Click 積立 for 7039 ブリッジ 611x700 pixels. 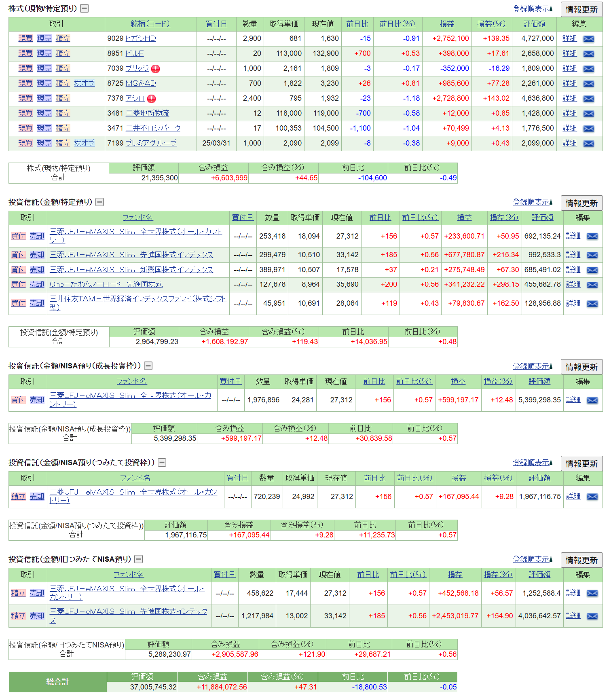[x=63, y=68]
